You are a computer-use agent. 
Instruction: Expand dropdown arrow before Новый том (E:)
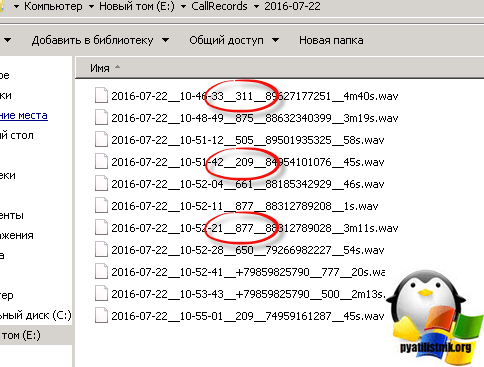[x=91, y=6]
